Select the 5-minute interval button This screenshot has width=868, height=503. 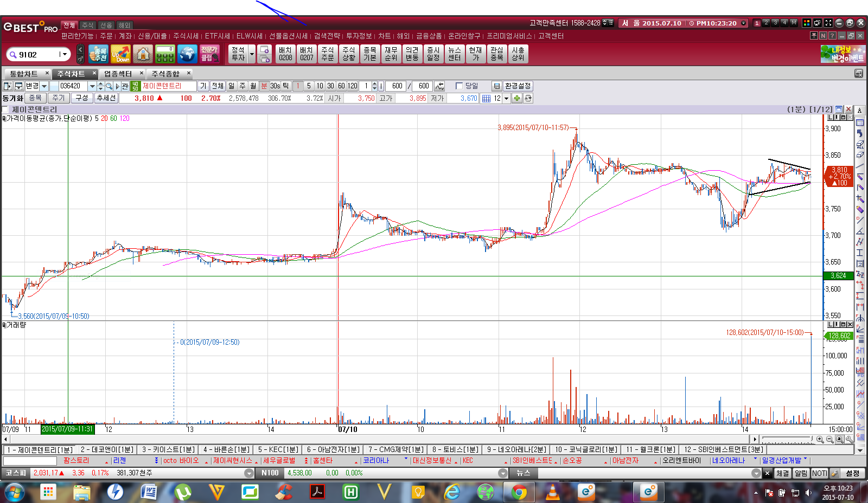309,86
